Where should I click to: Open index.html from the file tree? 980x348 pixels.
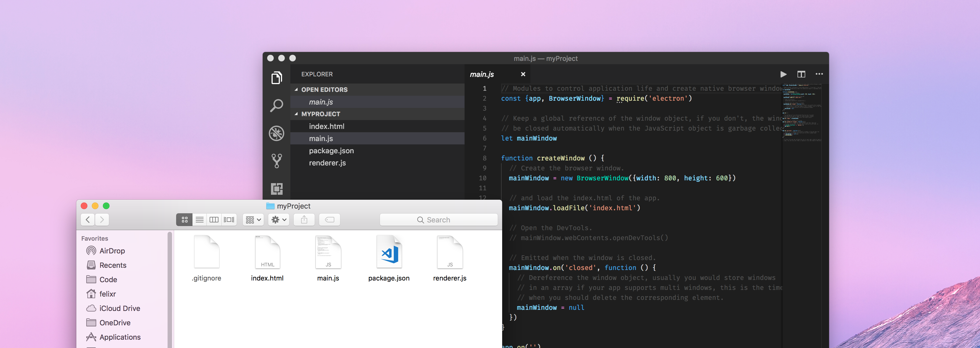click(x=326, y=126)
